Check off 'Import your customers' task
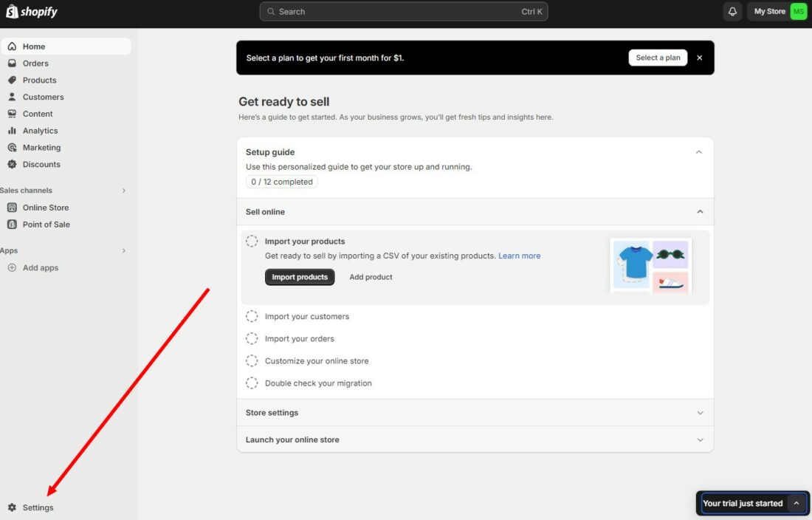Screen dimensions: 812x520 pos(251,316)
